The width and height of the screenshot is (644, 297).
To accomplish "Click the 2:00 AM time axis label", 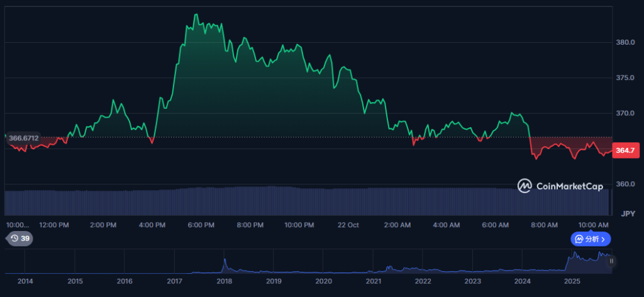I will click(x=397, y=225).
